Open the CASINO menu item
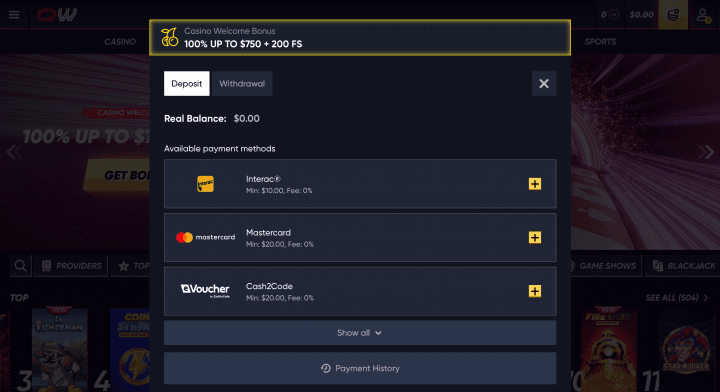Viewport: 720px width, 392px height. pos(120,42)
